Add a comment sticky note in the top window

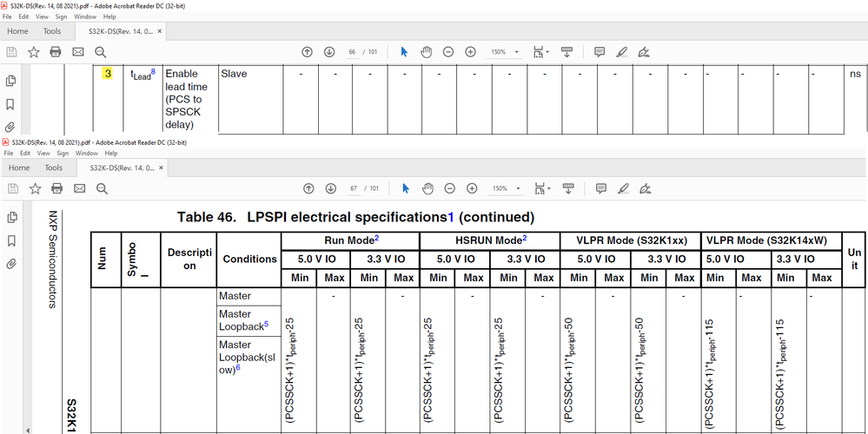pos(600,52)
